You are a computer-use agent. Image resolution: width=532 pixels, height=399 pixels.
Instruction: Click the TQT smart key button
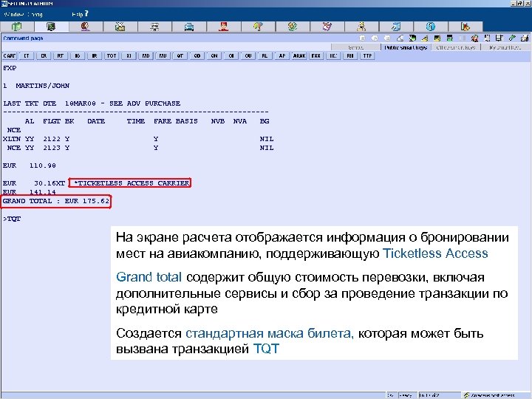112,55
